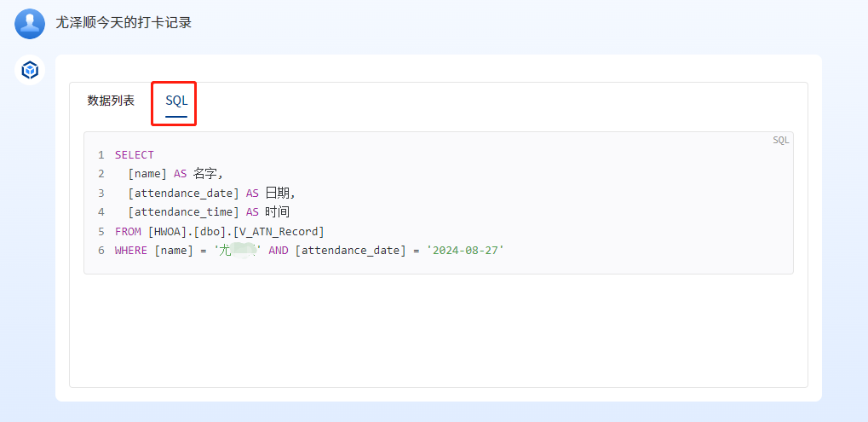Click the 名字 alias in the query
868x422 pixels.
207,174
